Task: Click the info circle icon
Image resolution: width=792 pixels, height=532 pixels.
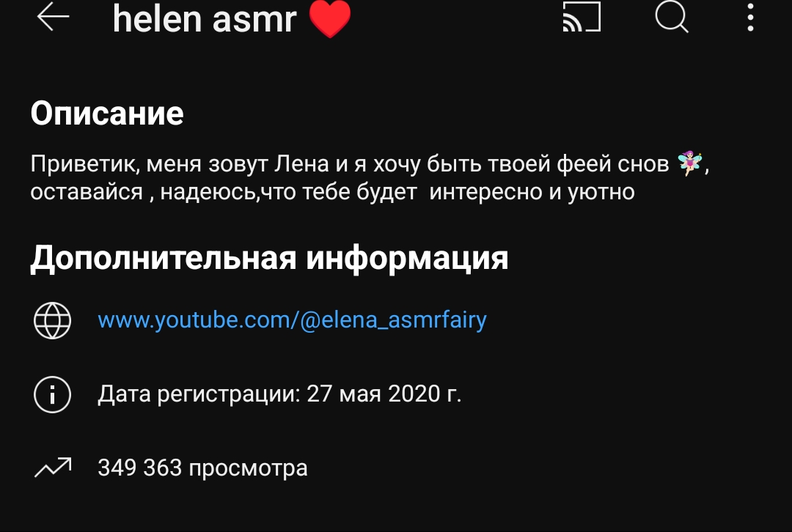Action: [x=53, y=395]
